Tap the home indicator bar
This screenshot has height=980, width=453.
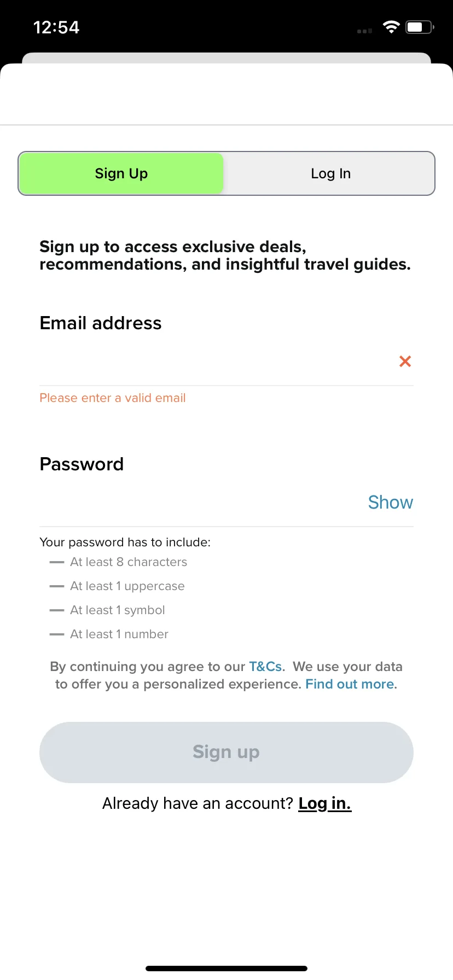(226, 969)
